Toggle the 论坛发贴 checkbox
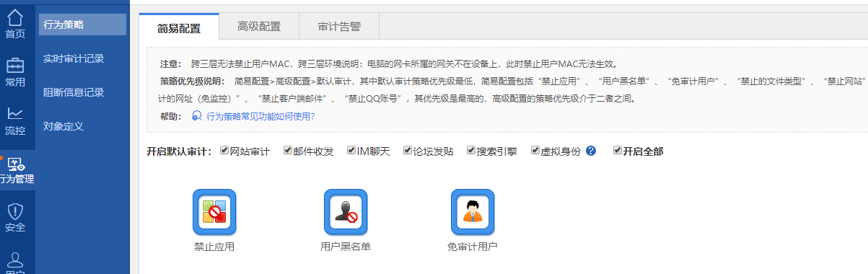Viewport: 868px width, 274px height. click(408, 151)
